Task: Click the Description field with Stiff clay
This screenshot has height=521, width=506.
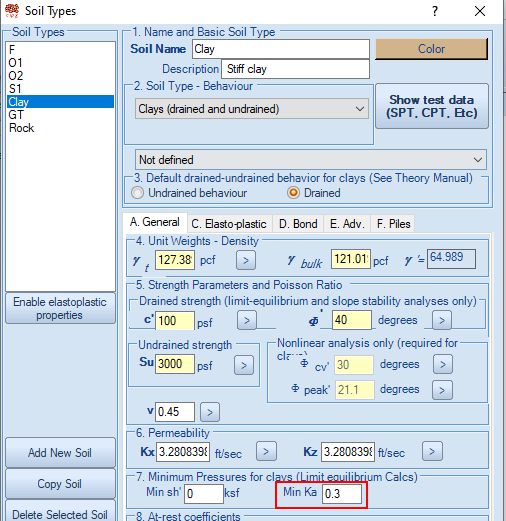Action: coord(295,69)
